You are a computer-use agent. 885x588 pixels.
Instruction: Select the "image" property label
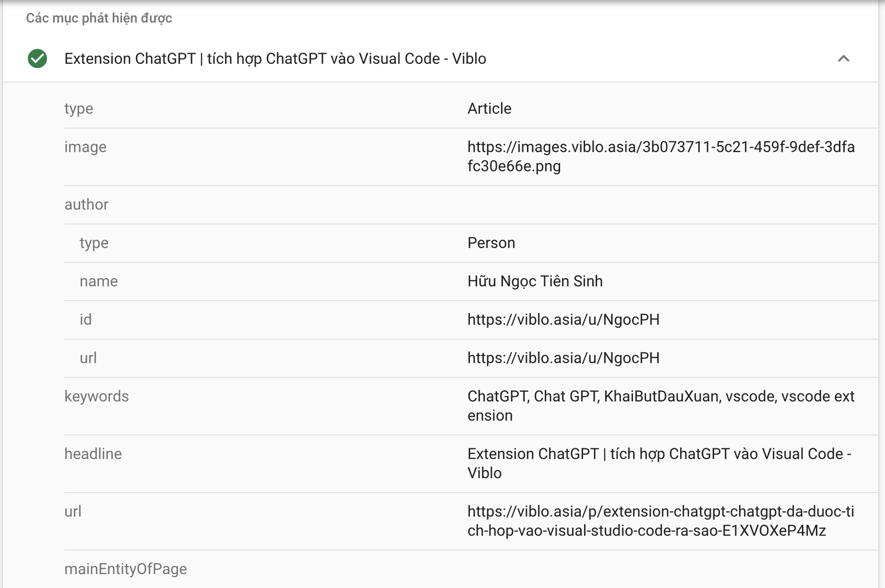[x=85, y=147]
